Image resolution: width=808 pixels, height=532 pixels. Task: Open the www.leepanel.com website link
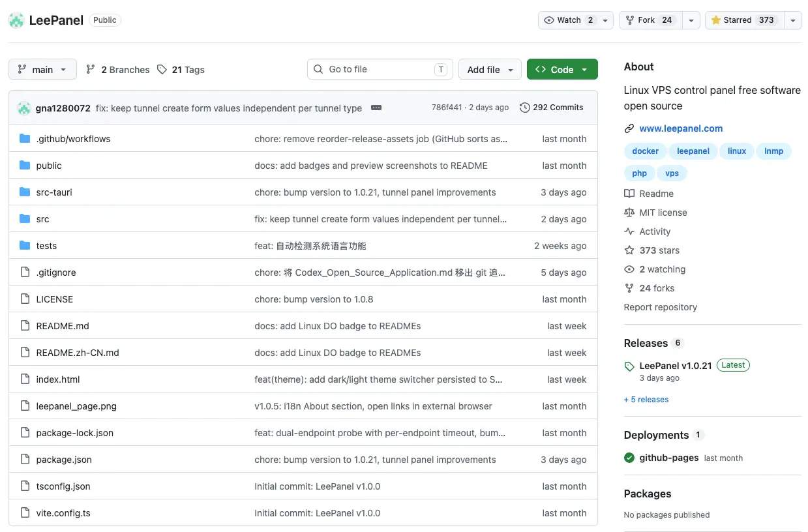pyautogui.click(x=681, y=128)
